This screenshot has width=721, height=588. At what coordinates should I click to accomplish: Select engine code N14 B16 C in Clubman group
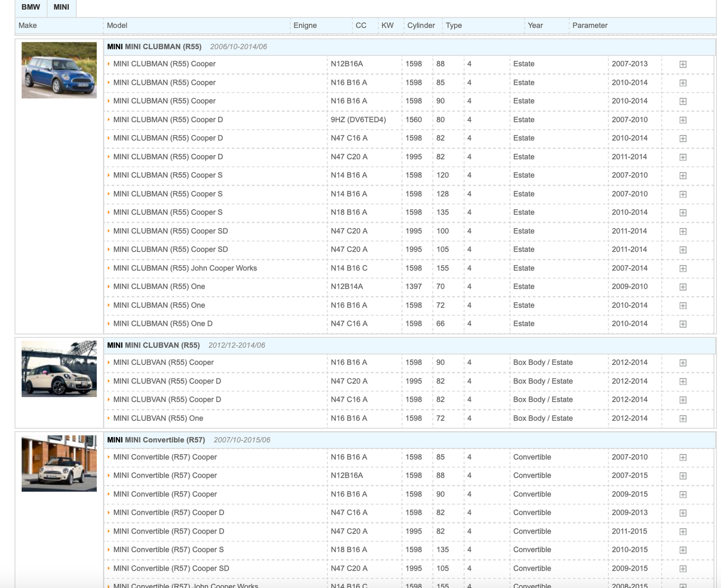(x=349, y=268)
